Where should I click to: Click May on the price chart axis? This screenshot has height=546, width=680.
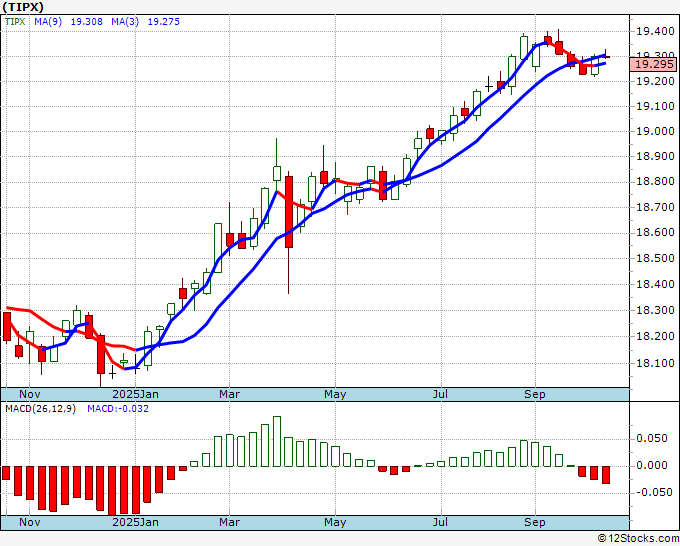(335, 394)
